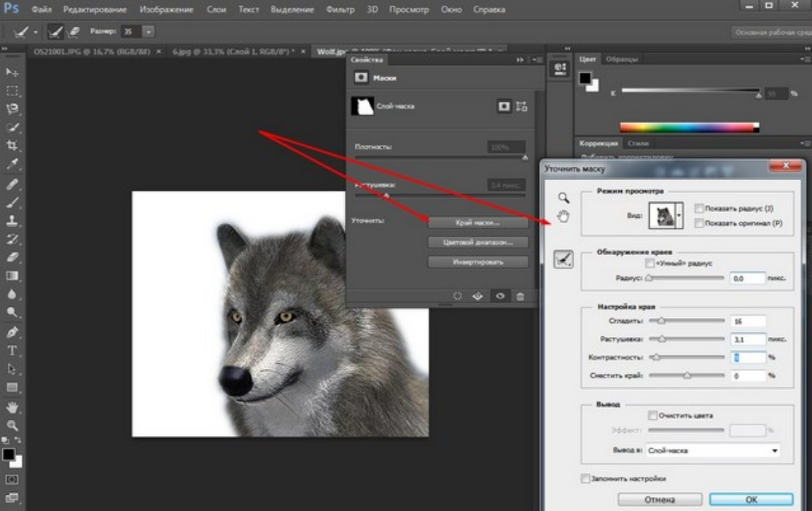Toggle mask visibility eye icon in Properties
812x511 pixels.
(x=500, y=296)
